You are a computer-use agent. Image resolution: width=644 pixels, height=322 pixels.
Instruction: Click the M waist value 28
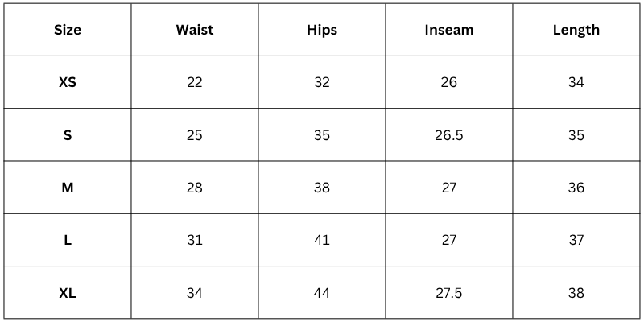pyautogui.click(x=194, y=188)
